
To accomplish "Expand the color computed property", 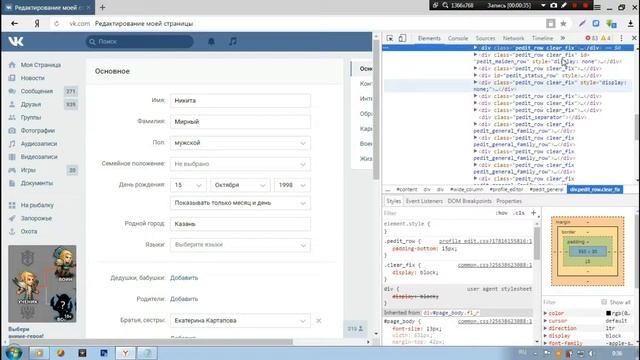I will tap(546, 313).
